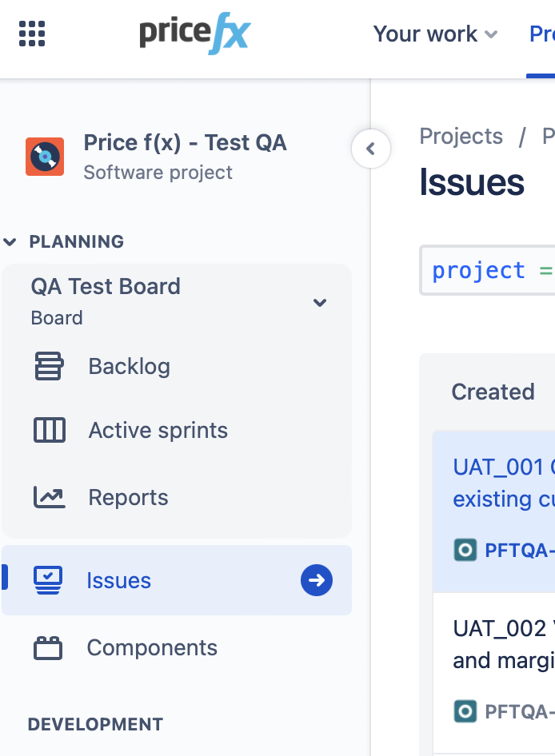
Task: Click the Reports chart icon
Action: coord(49,498)
